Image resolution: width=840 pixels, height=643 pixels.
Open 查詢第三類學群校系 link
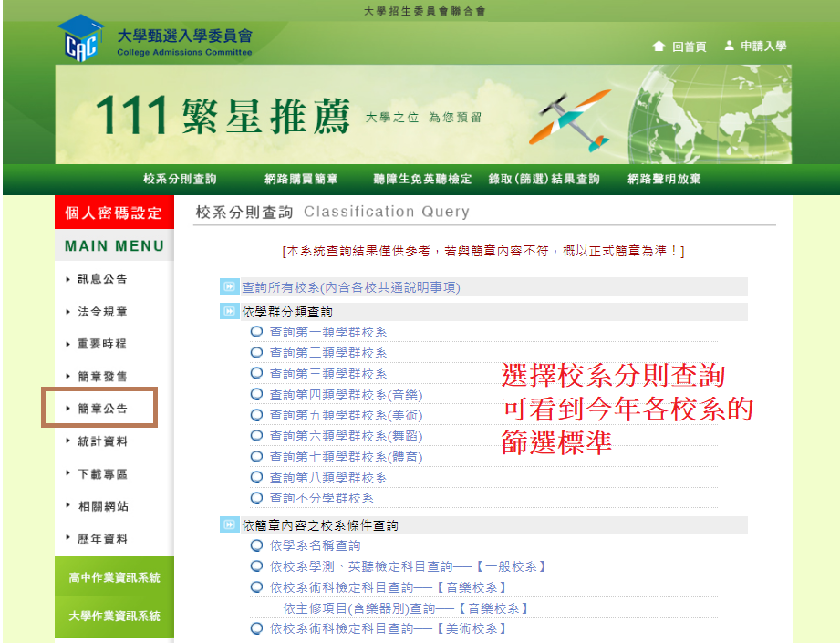tap(327, 374)
